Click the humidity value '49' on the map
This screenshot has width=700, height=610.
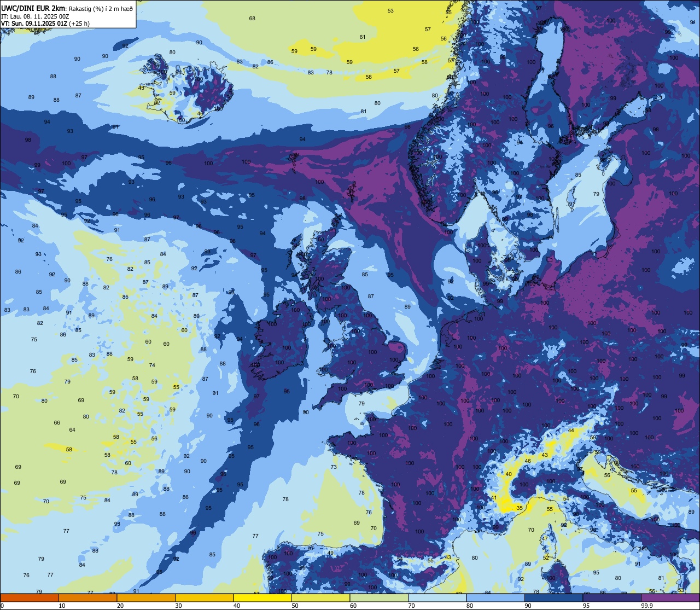click(x=330, y=553)
